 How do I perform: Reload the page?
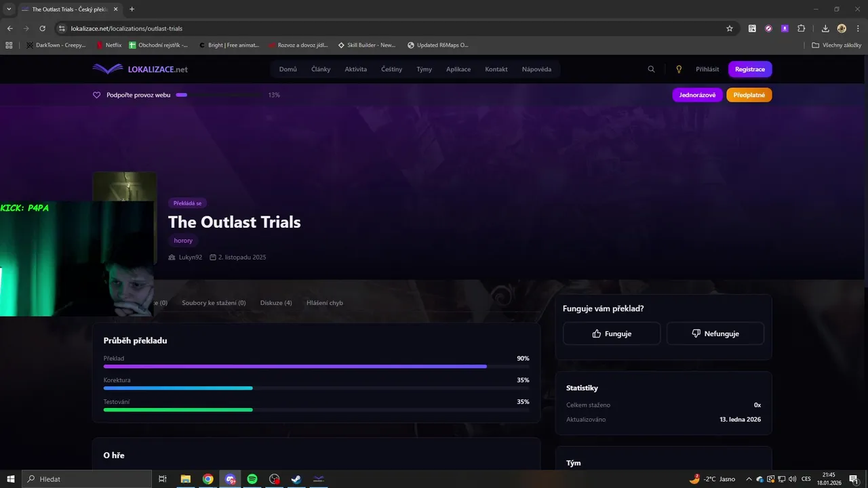pos(42,28)
